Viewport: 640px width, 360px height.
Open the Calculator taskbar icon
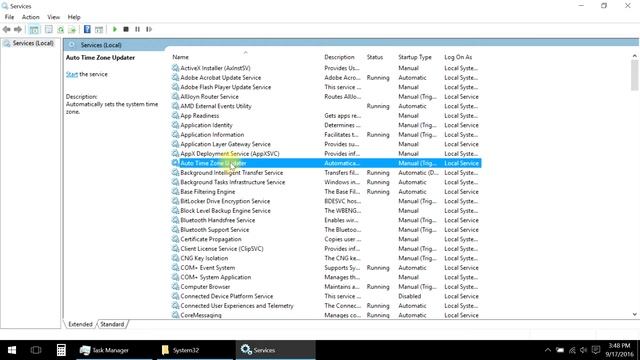pos(61,350)
